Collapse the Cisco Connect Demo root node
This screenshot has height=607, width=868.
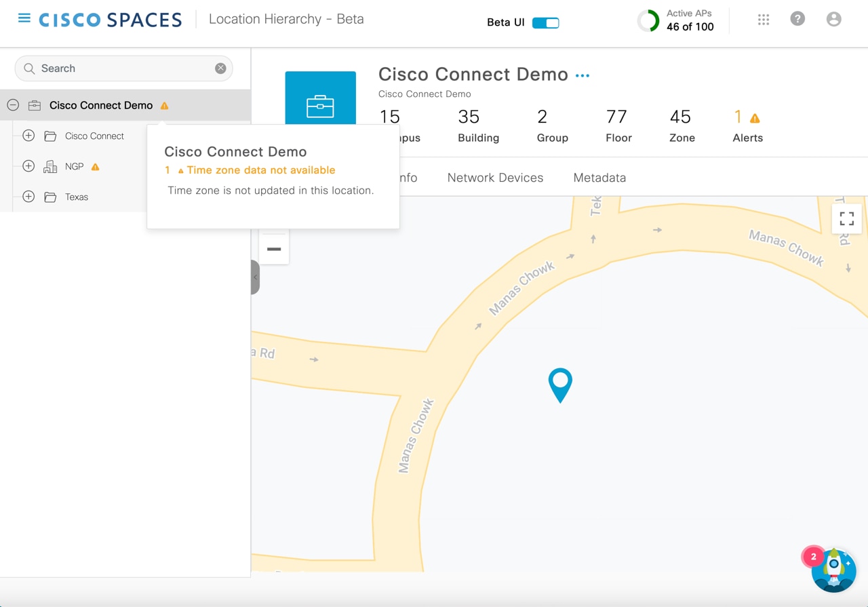pos(13,105)
